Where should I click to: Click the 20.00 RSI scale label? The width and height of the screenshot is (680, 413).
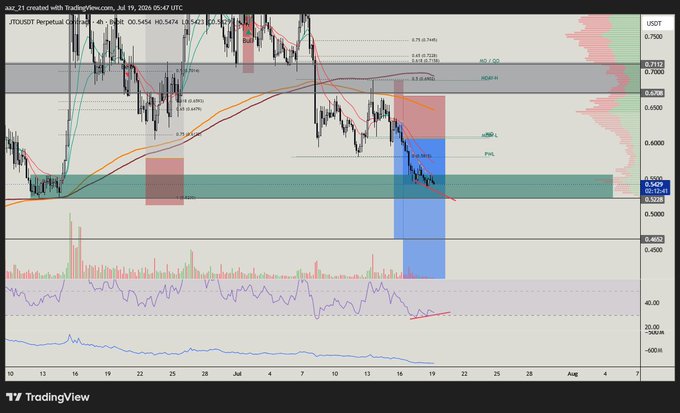click(x=652, y=327)
